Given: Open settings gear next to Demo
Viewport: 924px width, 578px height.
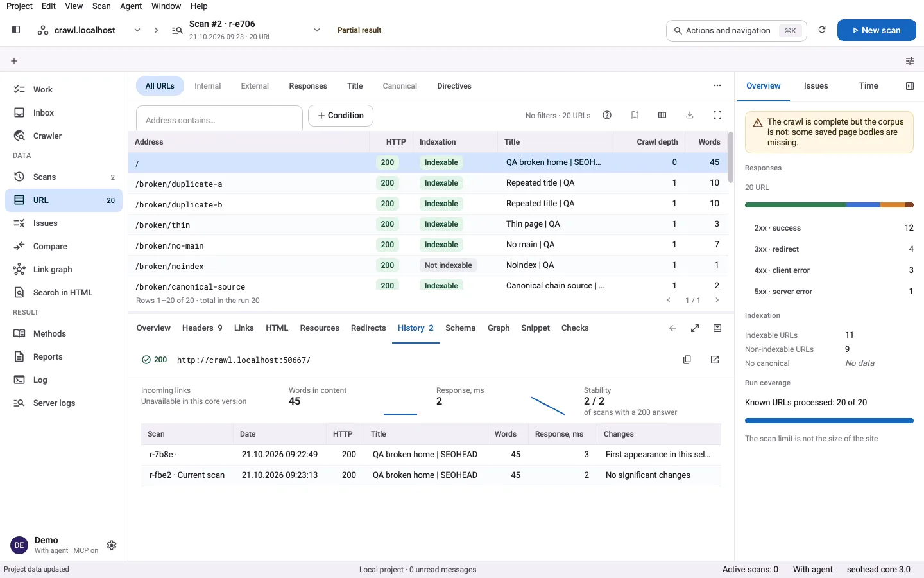Looking at the screenshot, I should coord(112,545).
